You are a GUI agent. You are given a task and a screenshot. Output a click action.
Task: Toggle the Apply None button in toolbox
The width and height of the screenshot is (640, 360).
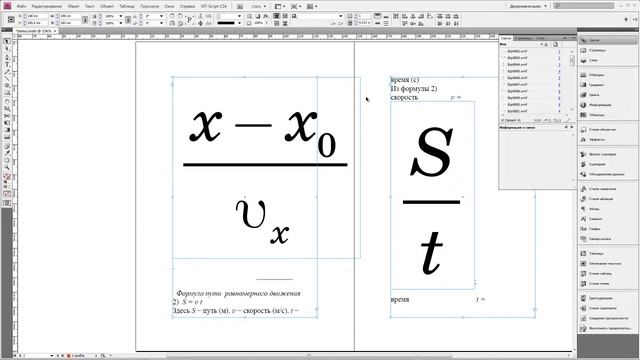[7, 194]
